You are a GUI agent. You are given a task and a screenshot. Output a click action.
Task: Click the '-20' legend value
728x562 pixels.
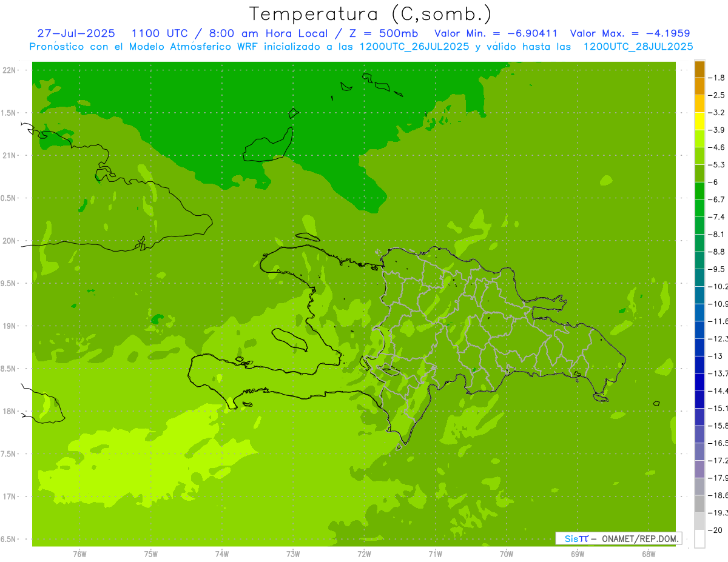pyautogui.click(x=715, y=530)
